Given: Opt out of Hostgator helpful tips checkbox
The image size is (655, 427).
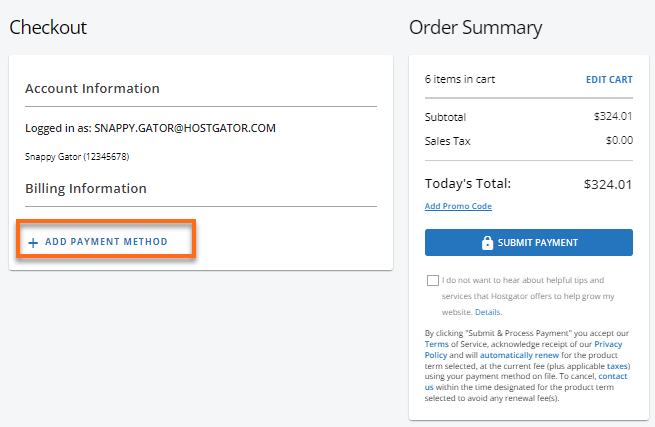Looking at the screenshot, I should tap(432, 281).
